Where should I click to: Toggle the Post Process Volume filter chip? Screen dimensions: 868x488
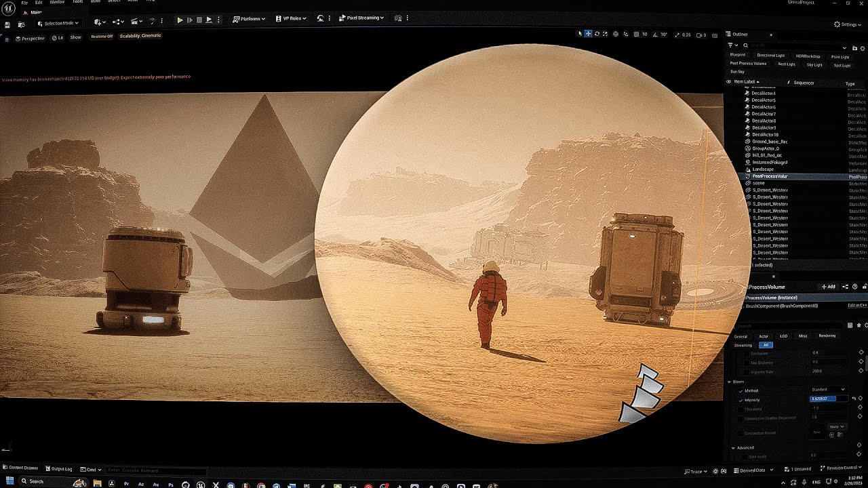748,64
